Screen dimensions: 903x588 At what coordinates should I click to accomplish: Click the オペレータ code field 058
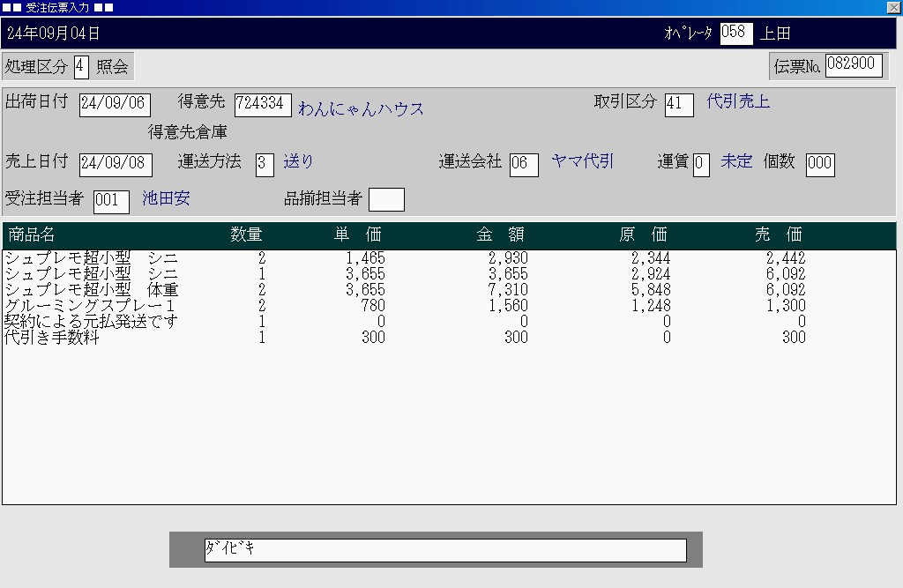point(736,33)
